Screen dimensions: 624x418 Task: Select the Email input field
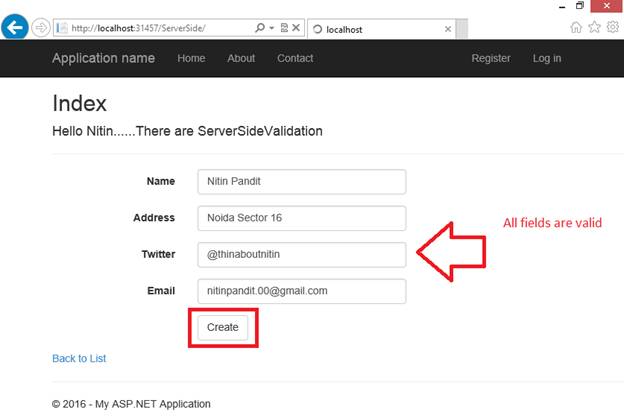(301, 291)
